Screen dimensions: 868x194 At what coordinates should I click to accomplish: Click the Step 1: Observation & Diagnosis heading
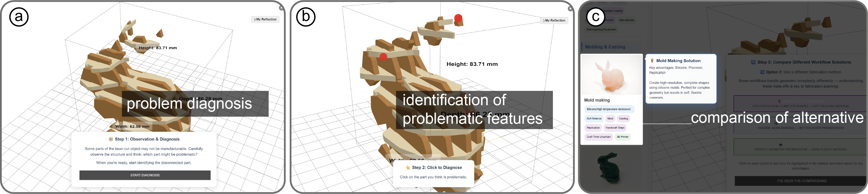point(147,139)
